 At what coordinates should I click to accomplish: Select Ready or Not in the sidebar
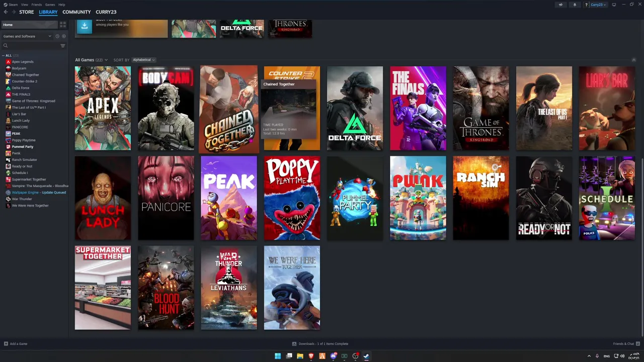click(x=22, y=166)
